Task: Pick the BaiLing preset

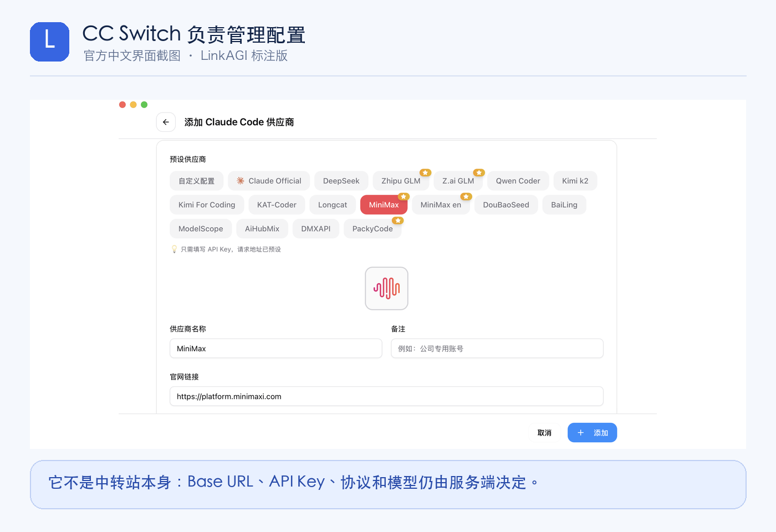Action: click(564, 204)
